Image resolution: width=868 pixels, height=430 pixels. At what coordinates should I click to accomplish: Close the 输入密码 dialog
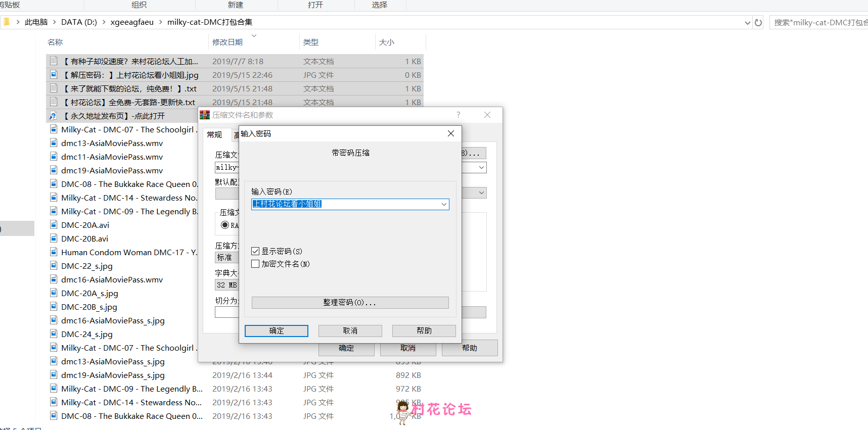click(451, 133)
